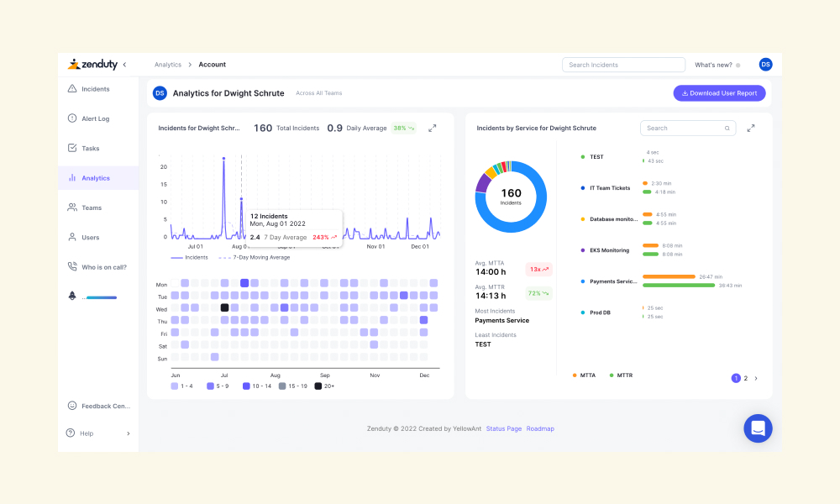Click the 13x Avg. MTTA badge
Viewport: 840px width, 504px height.
(x=539, y=270)
